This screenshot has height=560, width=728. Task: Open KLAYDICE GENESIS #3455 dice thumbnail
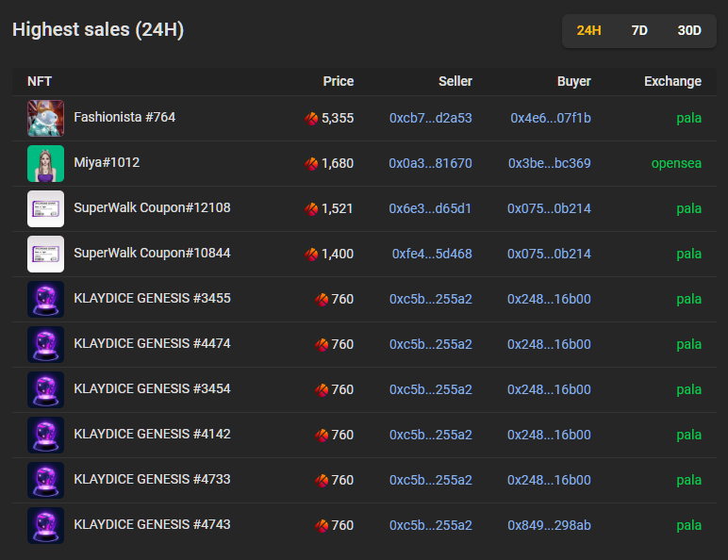point(45,299)
